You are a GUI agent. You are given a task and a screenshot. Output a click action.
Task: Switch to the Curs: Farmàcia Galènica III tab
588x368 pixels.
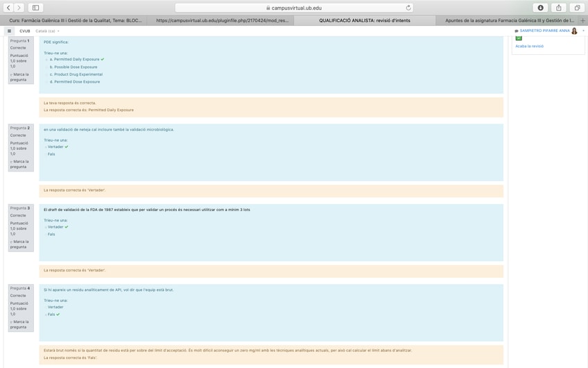pyautogui.click(x=76, y=20)
